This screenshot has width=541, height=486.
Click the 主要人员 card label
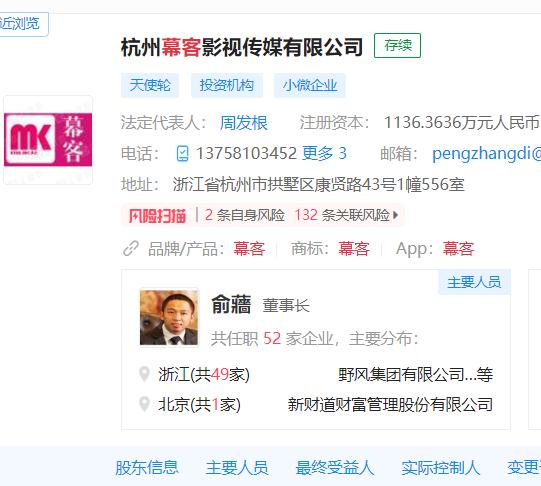point(474,282)
